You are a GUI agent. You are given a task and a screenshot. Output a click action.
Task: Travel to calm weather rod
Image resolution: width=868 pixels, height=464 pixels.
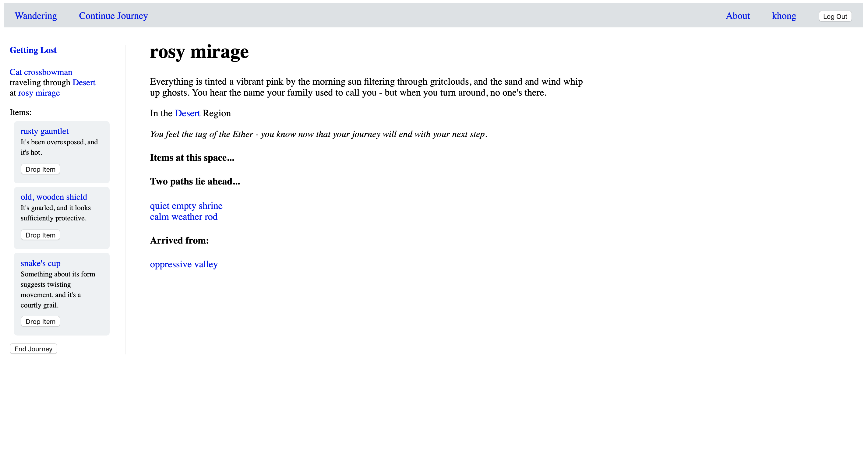pyautogui.click(x=184, y=217)
